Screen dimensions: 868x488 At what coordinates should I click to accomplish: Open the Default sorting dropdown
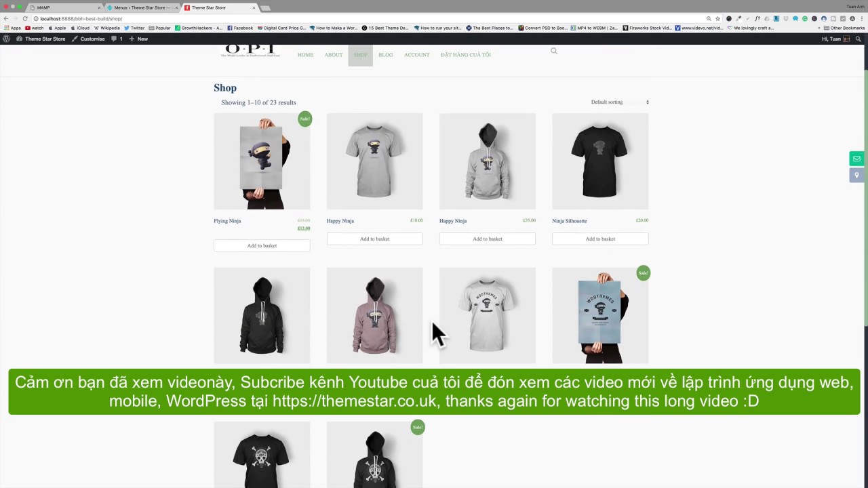[620, 102]
